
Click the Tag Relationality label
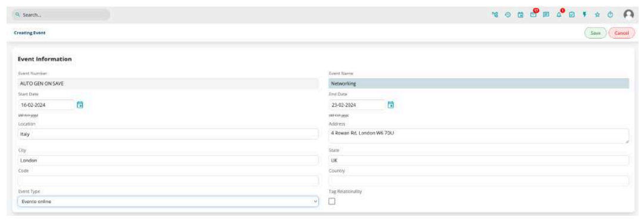click(345, 191)
